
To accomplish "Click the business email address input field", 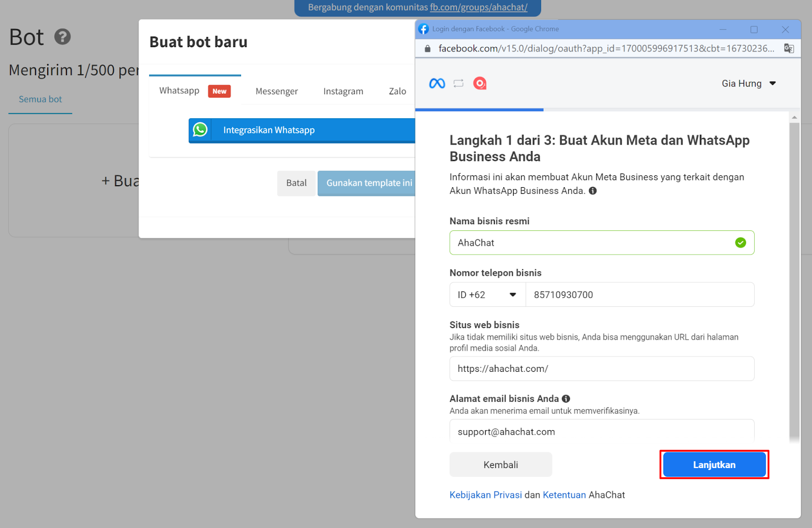I will (602, 431).
